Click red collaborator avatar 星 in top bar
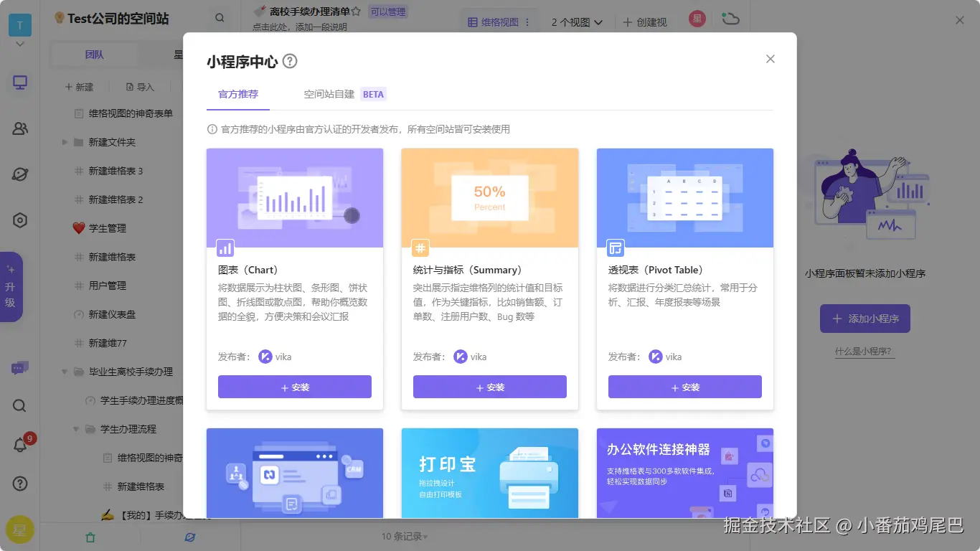 (697, 19)
